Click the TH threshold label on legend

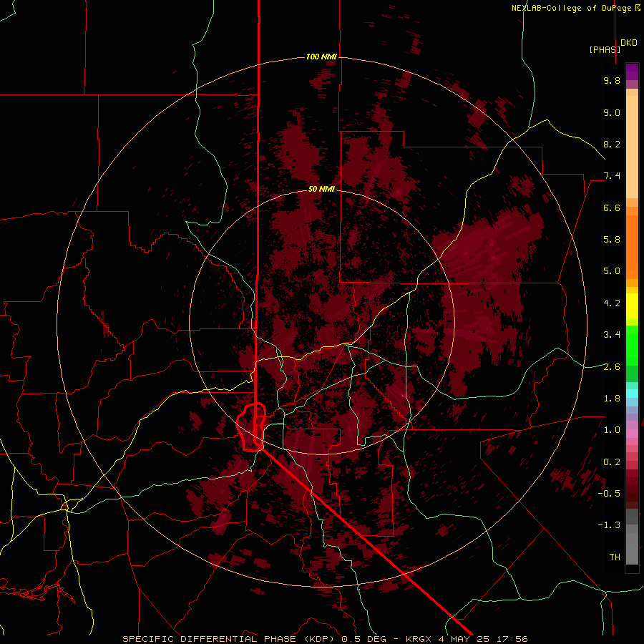point(615,557)
